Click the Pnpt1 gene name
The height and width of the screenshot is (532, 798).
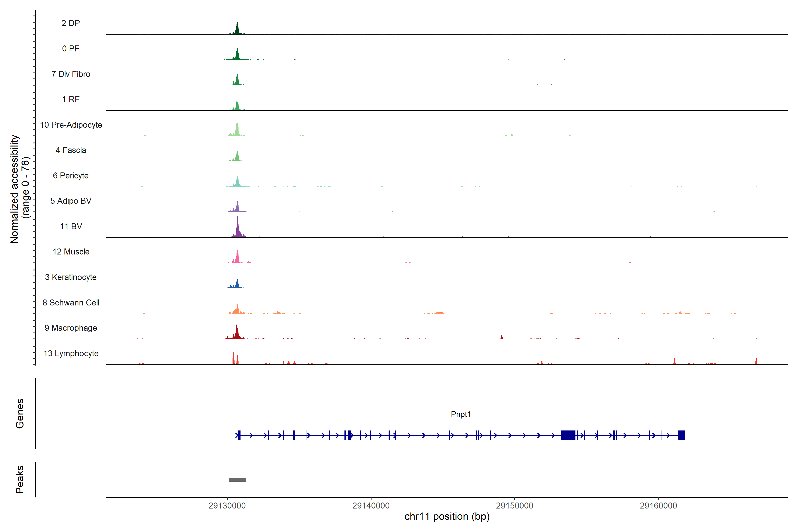click(460, 414)
